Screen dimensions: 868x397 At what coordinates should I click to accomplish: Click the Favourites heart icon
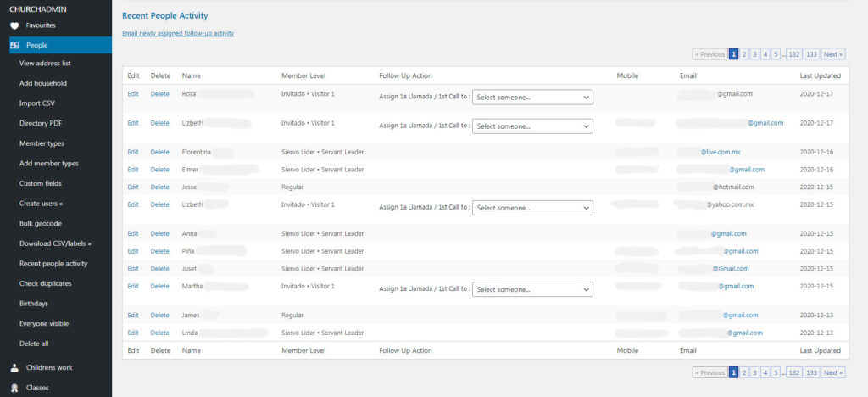[14, 25]
